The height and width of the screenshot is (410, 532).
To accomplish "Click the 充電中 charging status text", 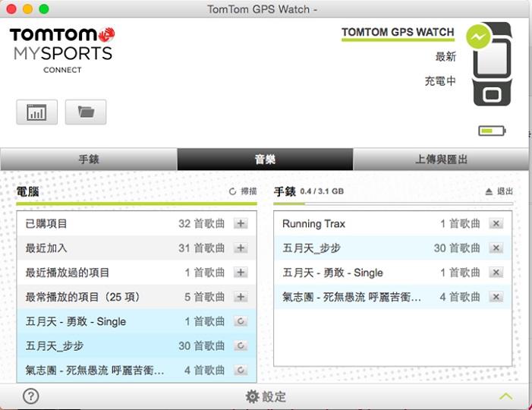I will [x=440, y=80].
